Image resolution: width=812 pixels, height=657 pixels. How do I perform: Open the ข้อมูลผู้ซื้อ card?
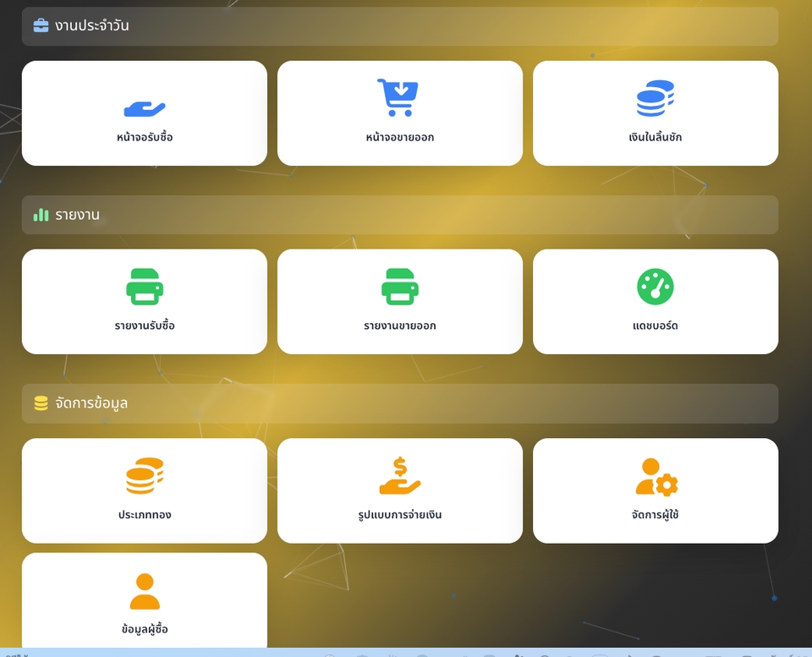145,600
